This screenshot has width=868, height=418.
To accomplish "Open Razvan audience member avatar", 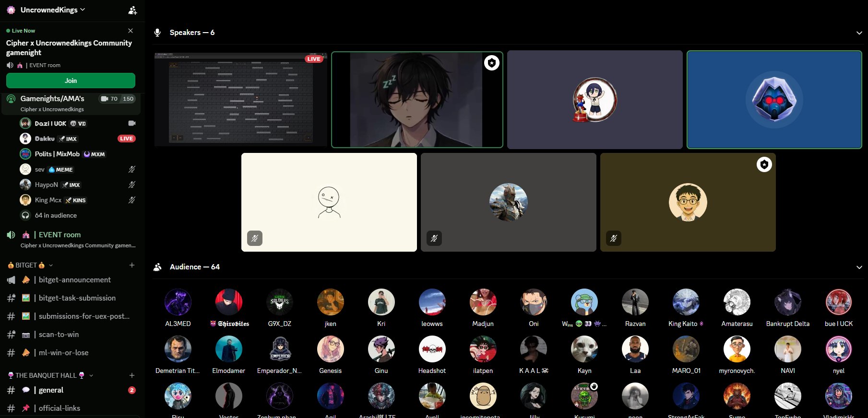I will (635, 302).
